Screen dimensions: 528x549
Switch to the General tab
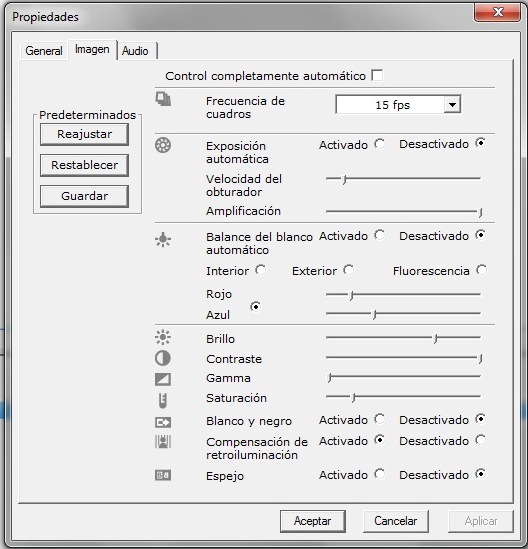pyautogui.click(x=44, y=51)
